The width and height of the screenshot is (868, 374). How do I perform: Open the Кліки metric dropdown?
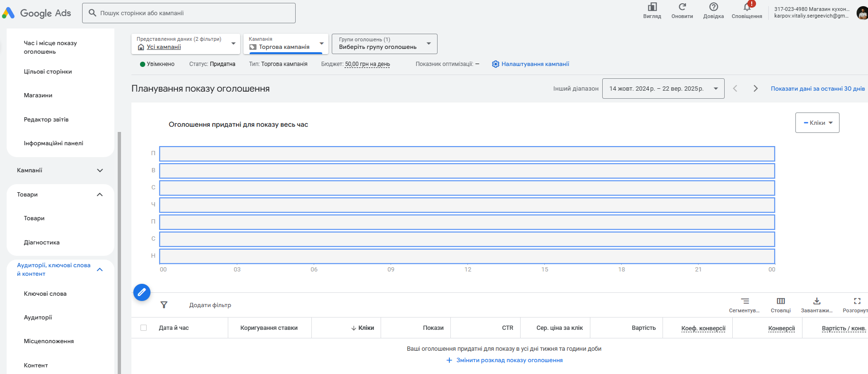[817, 123]
